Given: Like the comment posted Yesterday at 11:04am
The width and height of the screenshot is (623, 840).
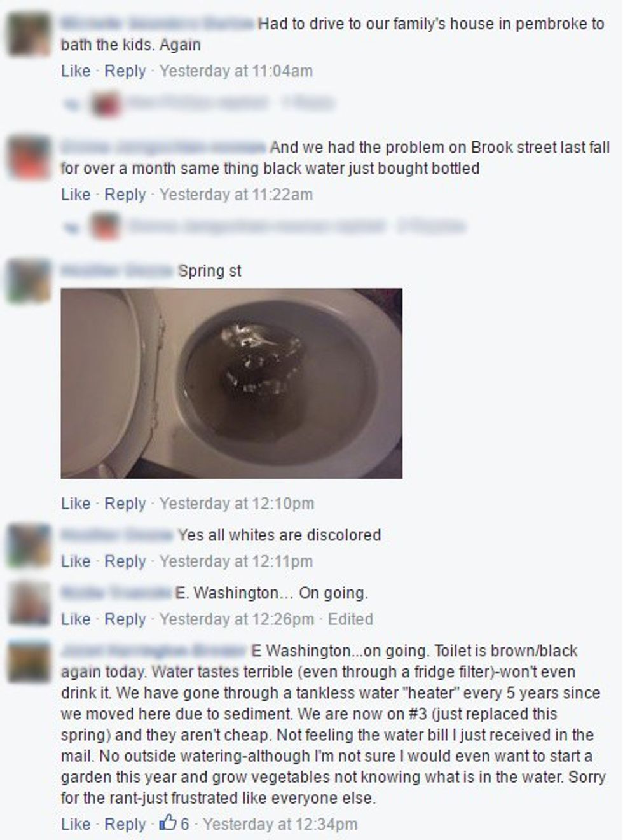Looking at the screenshot, I should [x=76, y=71].
